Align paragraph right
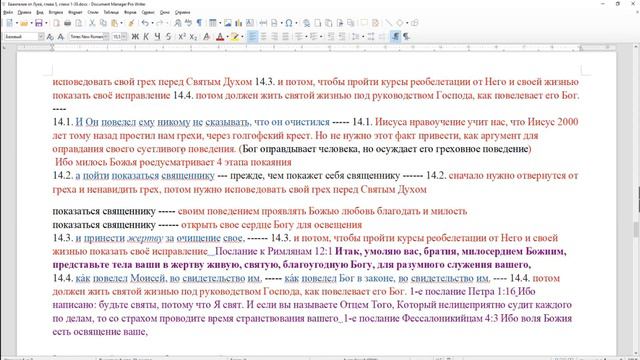The image size is (640, 360). (x=274, y=37)
